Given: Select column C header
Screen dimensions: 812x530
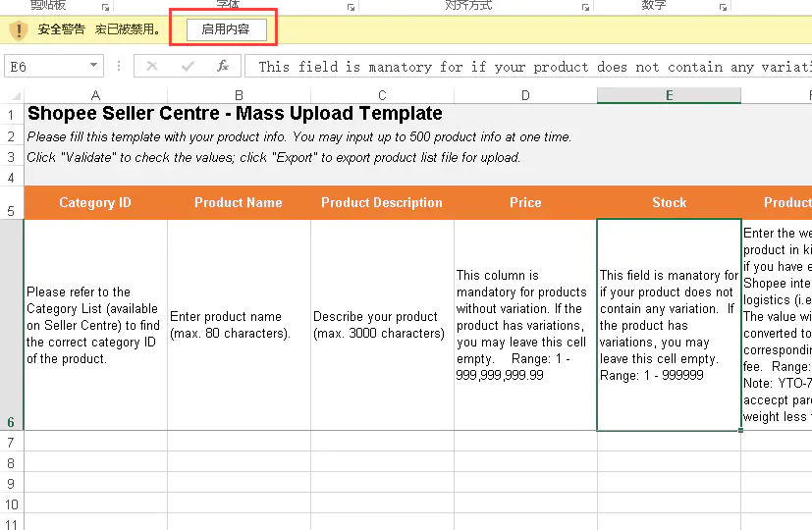Looking at the screenshot, I should 382,95.
